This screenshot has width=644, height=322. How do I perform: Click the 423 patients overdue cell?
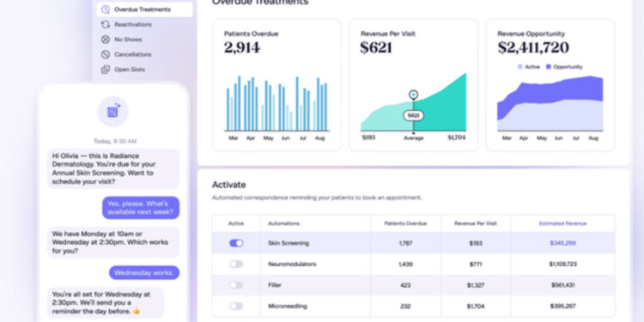(x=405, y=285)
